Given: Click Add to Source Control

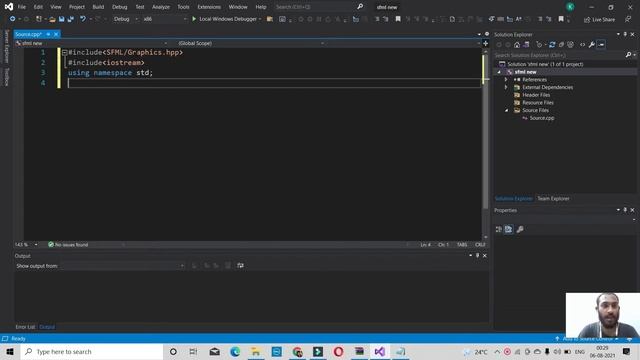Looking at the screenshot, I should point(587,339).
